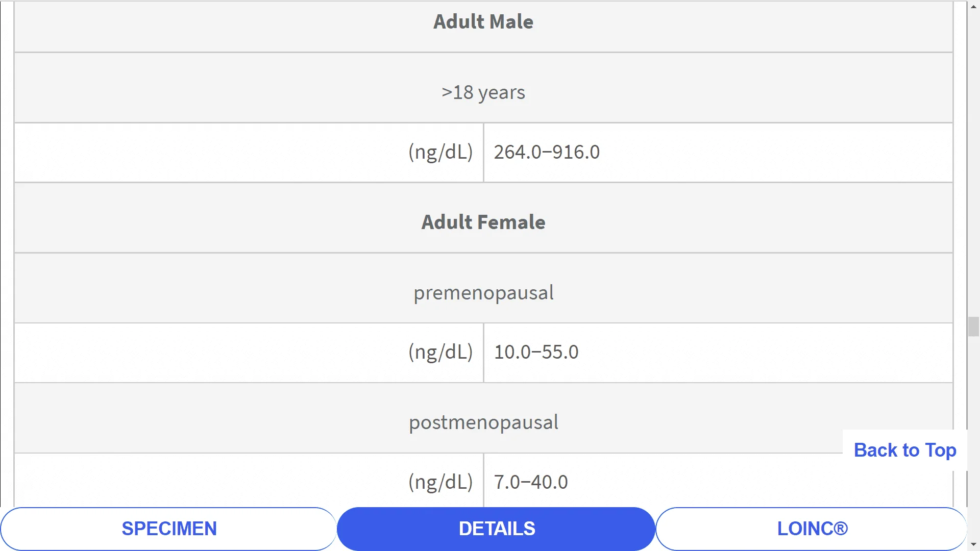This screenshot has height=551, width=980.
Task: Click the postmenopausal row label
Action: 483,422
